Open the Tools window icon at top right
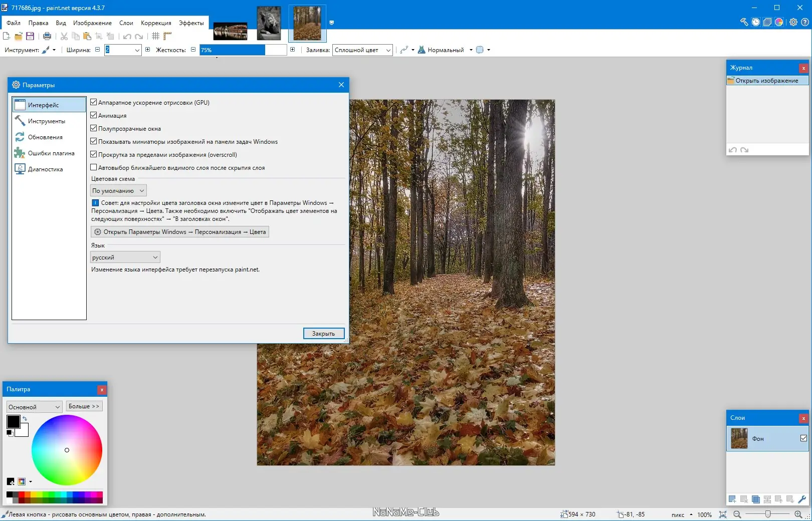The image size is (812, 521). coord(744,22)
